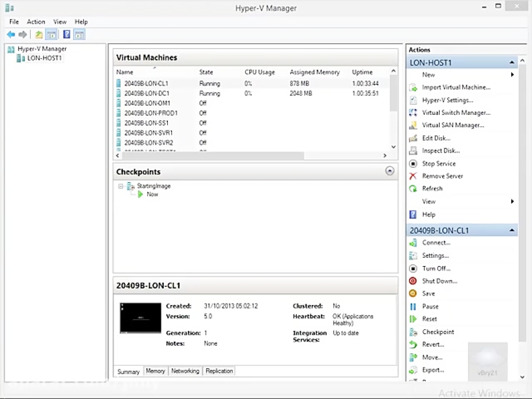The image size is (532, 399).
Task: Open Hyper-V Settings
Action: 447,100
